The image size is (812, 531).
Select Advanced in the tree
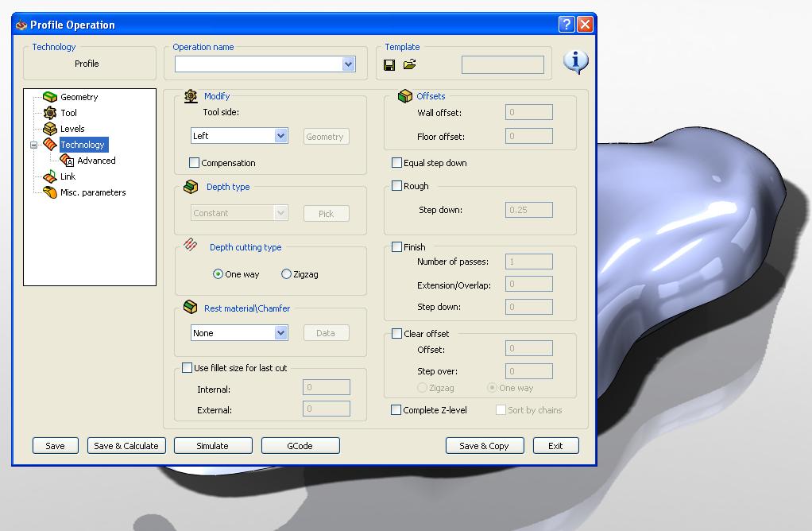96,161
